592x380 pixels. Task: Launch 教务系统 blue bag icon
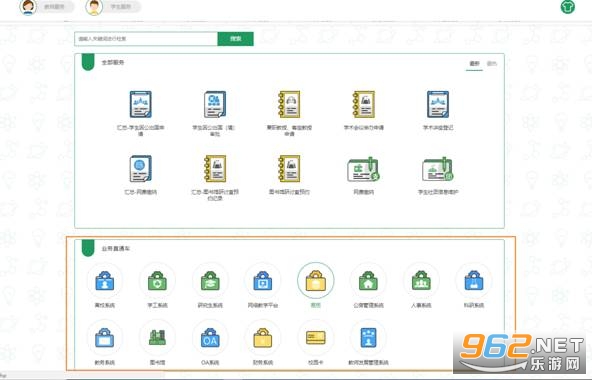click(x=105, y=338)
